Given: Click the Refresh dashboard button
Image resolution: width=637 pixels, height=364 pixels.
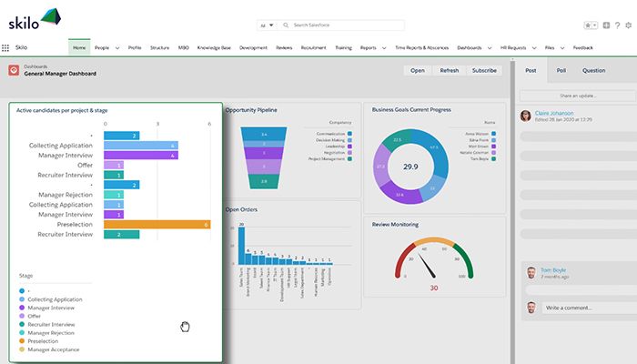Looking at the screenshot, I should [x=450, y=70].
